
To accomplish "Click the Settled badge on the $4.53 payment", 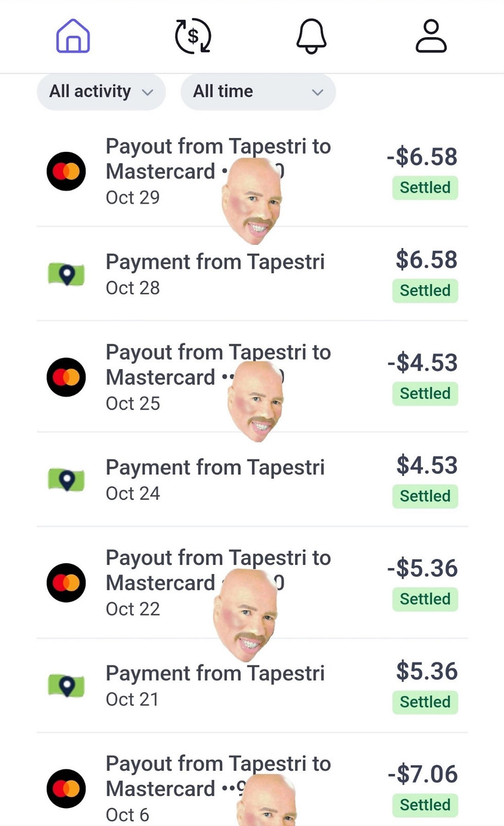I will [x=425, y=496].
